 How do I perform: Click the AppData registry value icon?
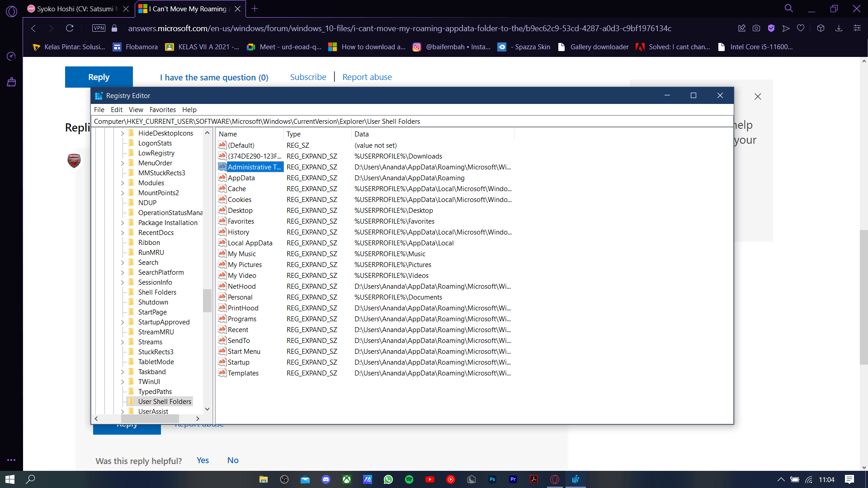222,178
